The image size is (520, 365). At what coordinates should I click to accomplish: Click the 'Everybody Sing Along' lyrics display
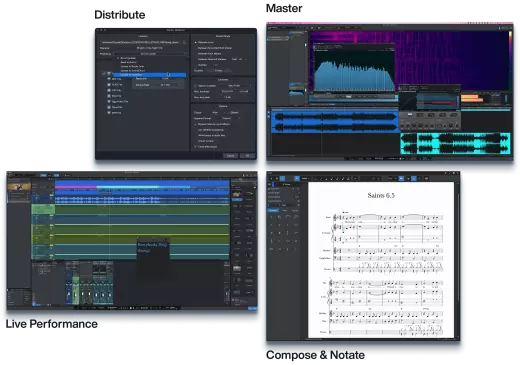coord(153,247)
